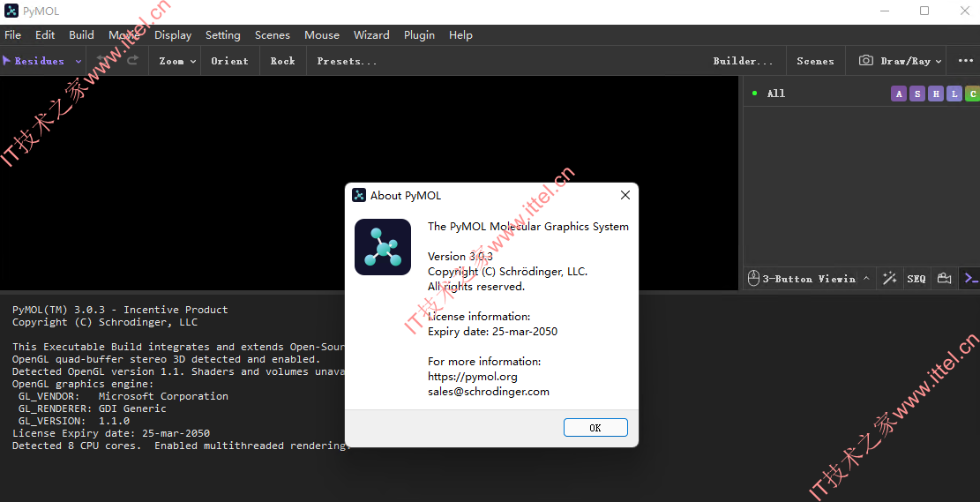This screenshot has height=502, width=980.
Task: Click the Expiry date text in About dialog
Action: (x=492, y=332)
